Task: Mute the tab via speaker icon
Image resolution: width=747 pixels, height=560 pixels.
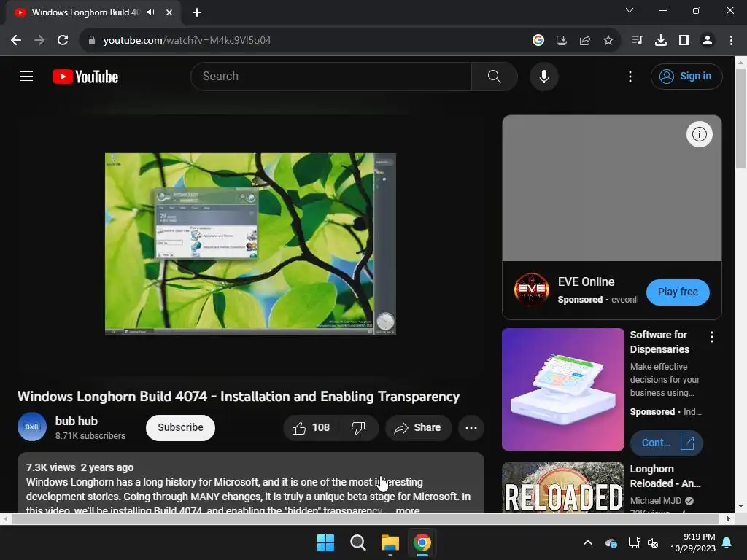Action: 150,12
